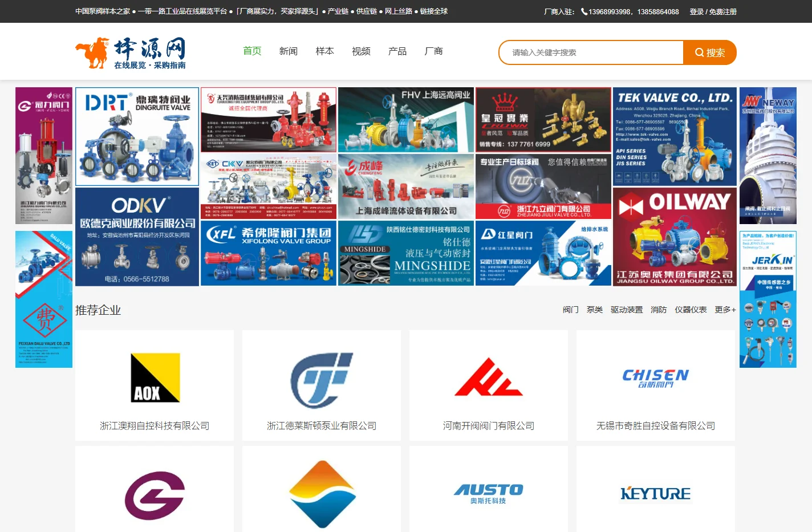Open the 红星阀门 banner
Image resolution: width=812 pixels, height=532 pixels.
[x=543, y=253]
